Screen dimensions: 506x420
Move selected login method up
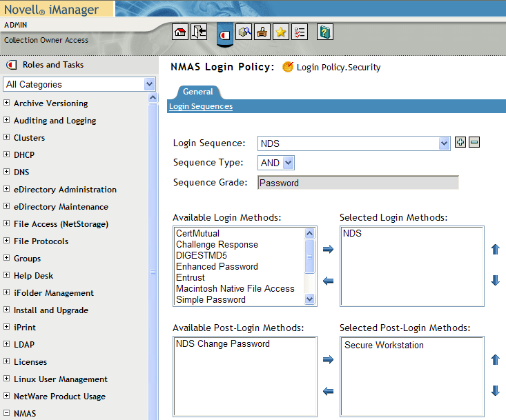coord(496,249)
